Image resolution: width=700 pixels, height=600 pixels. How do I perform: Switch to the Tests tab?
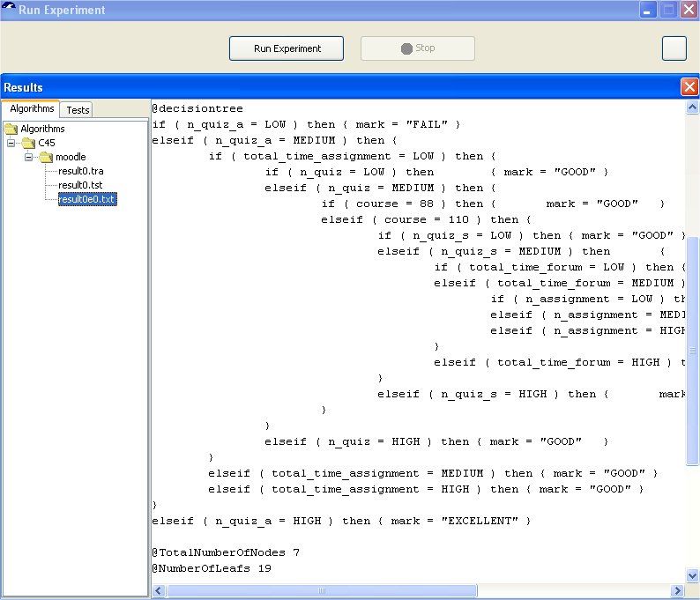click(x=78, y=110)
